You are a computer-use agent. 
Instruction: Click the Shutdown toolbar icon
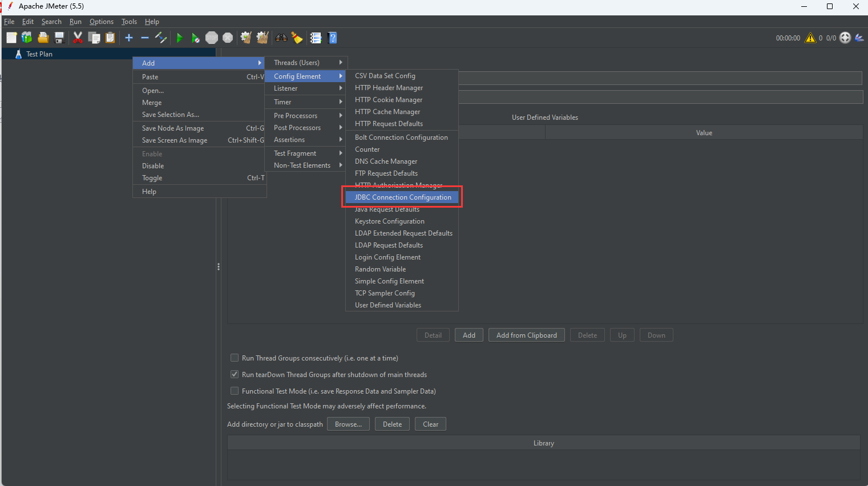click(x=228, y=38)
